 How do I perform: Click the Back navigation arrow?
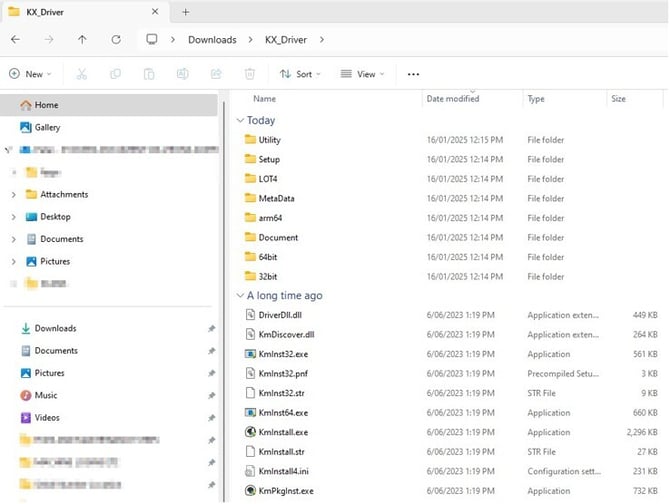[x=15, y=40]
